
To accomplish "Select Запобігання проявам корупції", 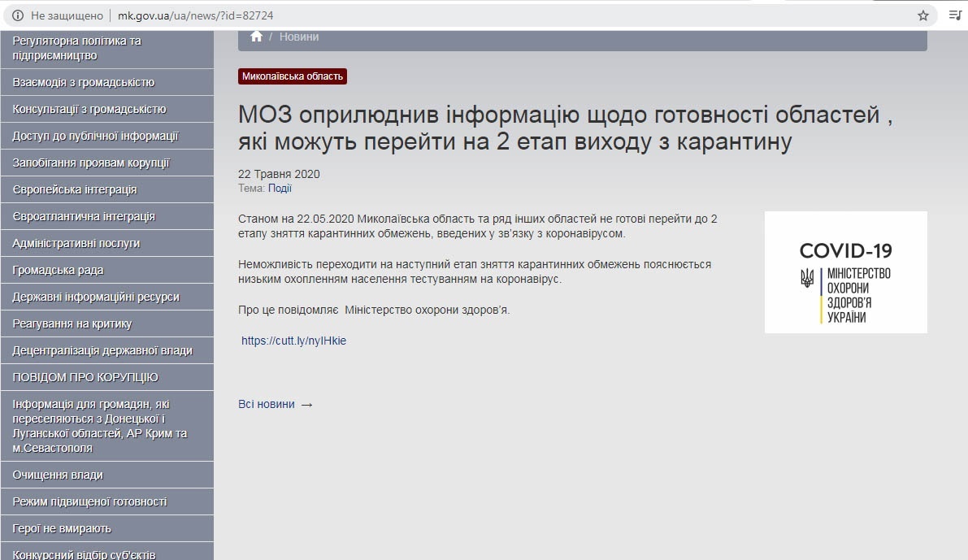I will 107,163.
